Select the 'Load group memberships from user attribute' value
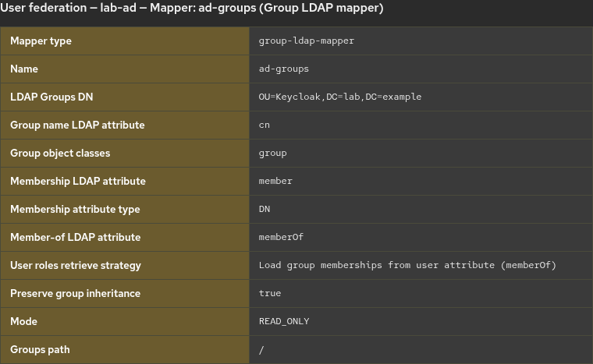 tap(407, 265)
